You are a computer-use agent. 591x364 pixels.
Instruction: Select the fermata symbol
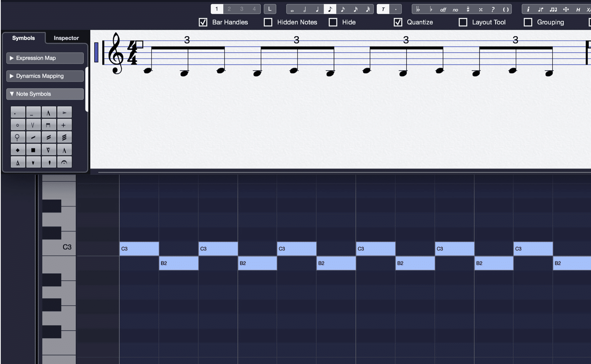pos(64,162)
